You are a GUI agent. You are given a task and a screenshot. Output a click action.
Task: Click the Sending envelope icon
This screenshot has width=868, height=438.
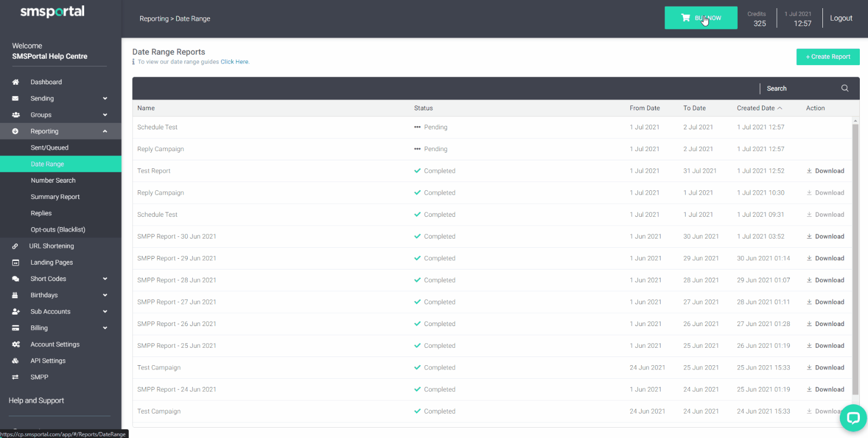(15, 98)
